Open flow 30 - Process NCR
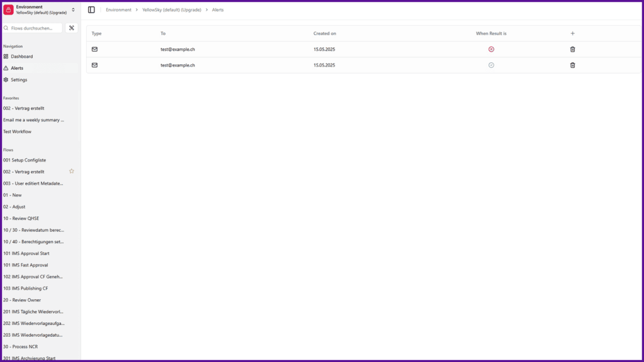 (20, 347)
